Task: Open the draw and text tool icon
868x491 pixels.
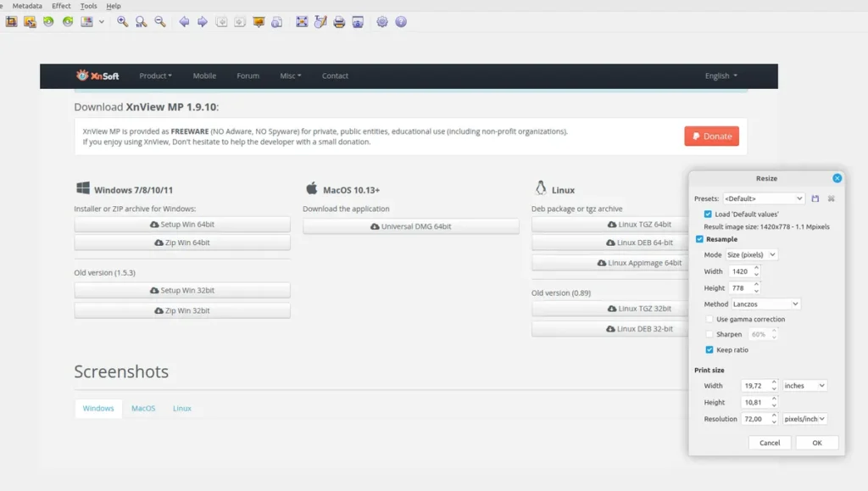Action: [x=320, y=21]
